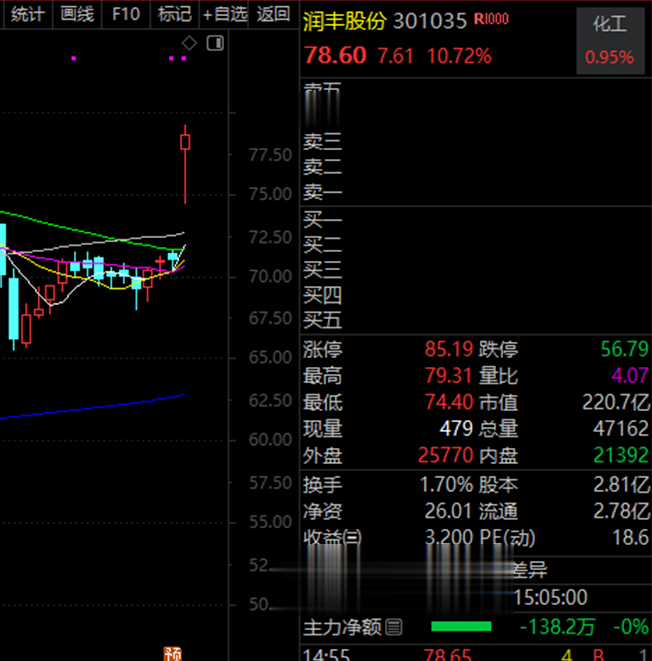This screenshot has width=652, height=661.
Task: Click the 内盘 value 21392
Action: 621,455
